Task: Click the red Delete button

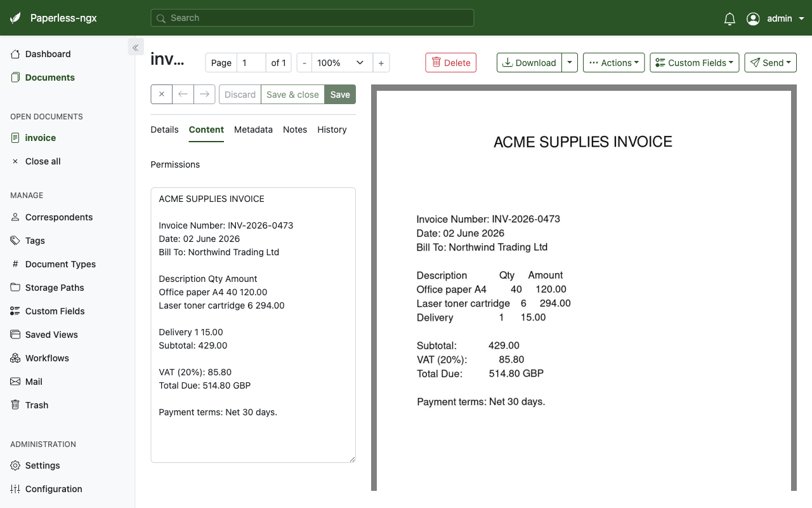Action: pyautogui.click(x=451, y=63)
